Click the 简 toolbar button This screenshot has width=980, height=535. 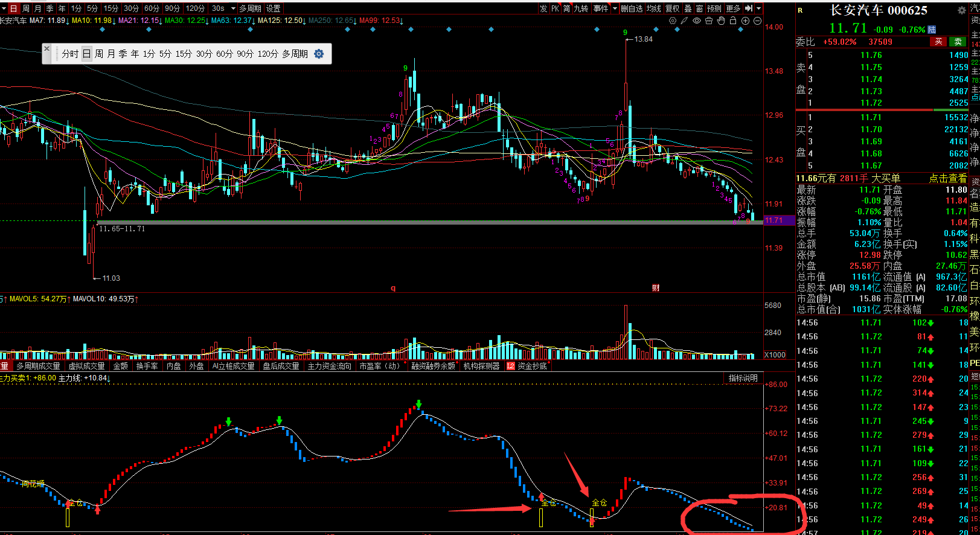point(567,8)
